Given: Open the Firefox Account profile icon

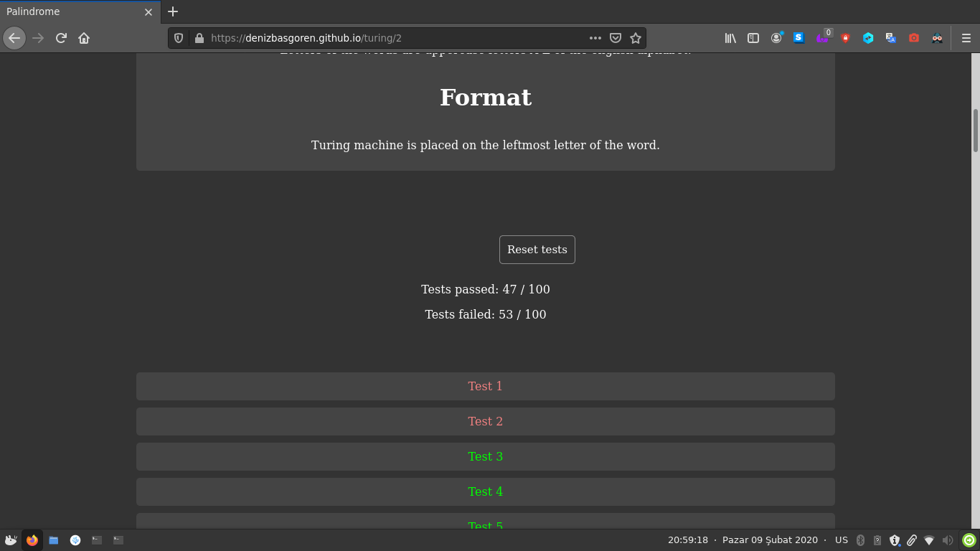Looking at the screenshot, I should click(776, 38).
